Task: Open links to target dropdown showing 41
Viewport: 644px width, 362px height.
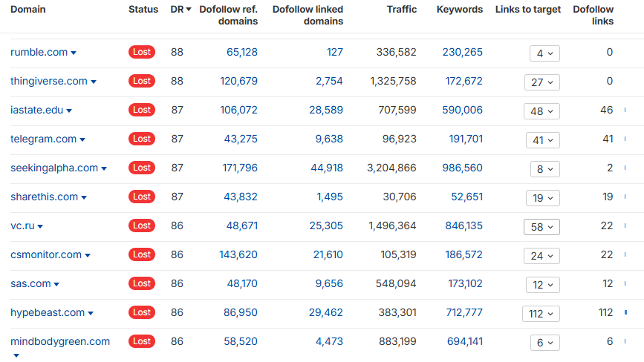Action: tap(543, 140)
